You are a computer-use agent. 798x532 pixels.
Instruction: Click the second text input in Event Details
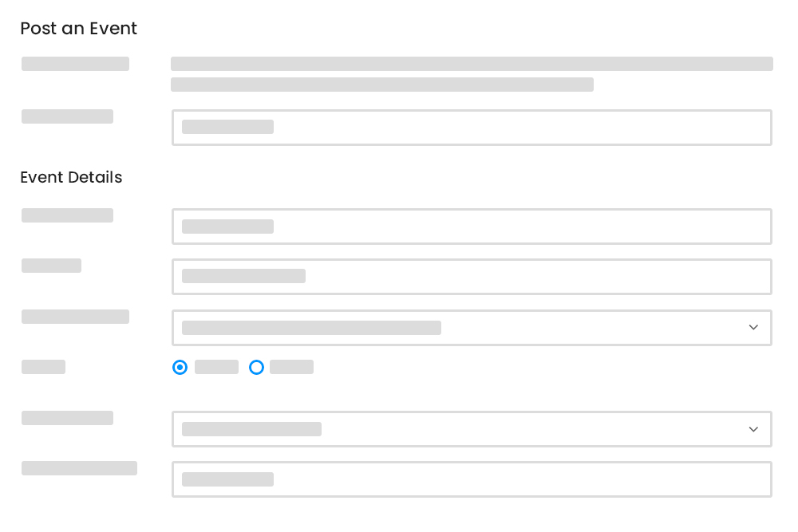point(471,276)
